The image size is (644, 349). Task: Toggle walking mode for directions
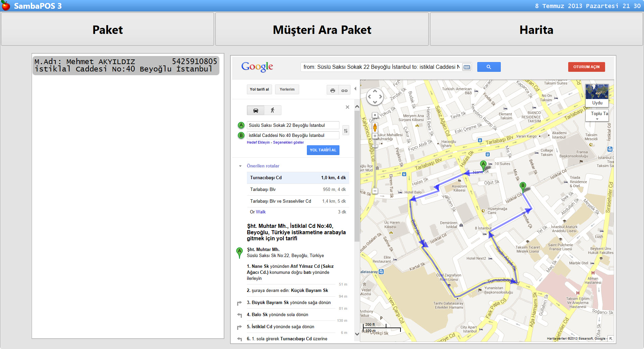pyautogui.click(x=273, y=110)
